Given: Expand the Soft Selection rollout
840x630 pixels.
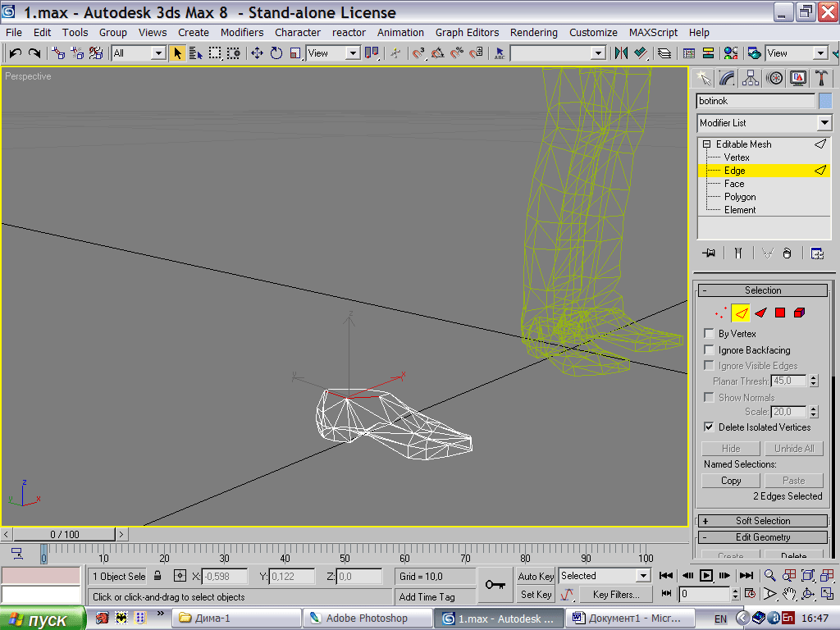Looking at the screenshot, I should [763, 521].
